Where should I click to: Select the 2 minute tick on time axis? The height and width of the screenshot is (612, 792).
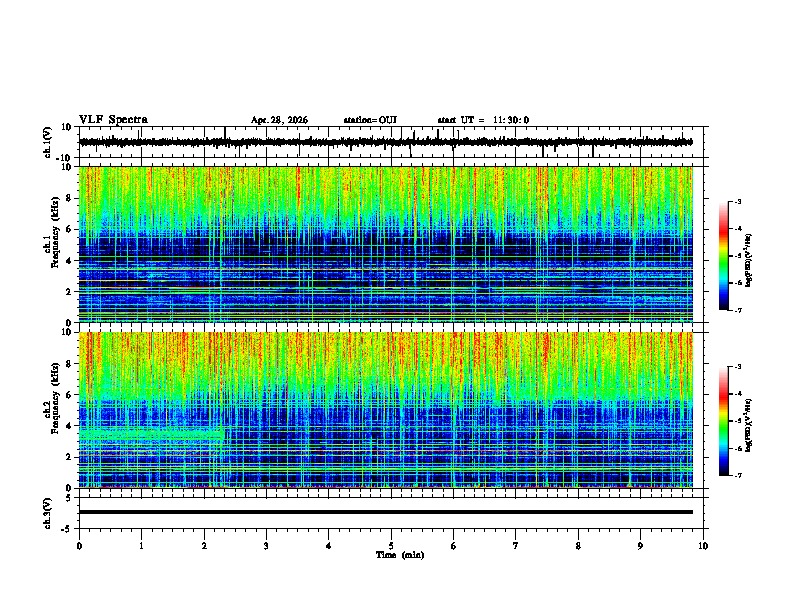pyautogui.click(x=204, y=546)
